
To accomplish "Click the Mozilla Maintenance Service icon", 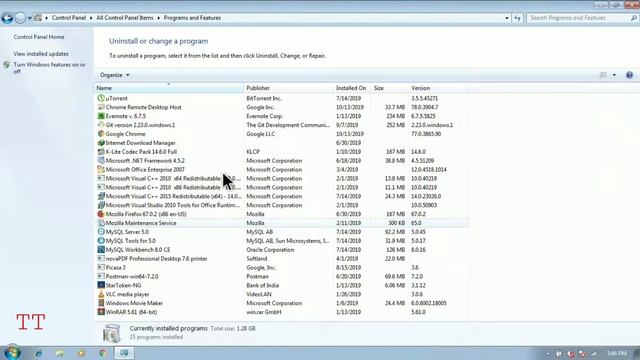I will [x=101, y=223].
